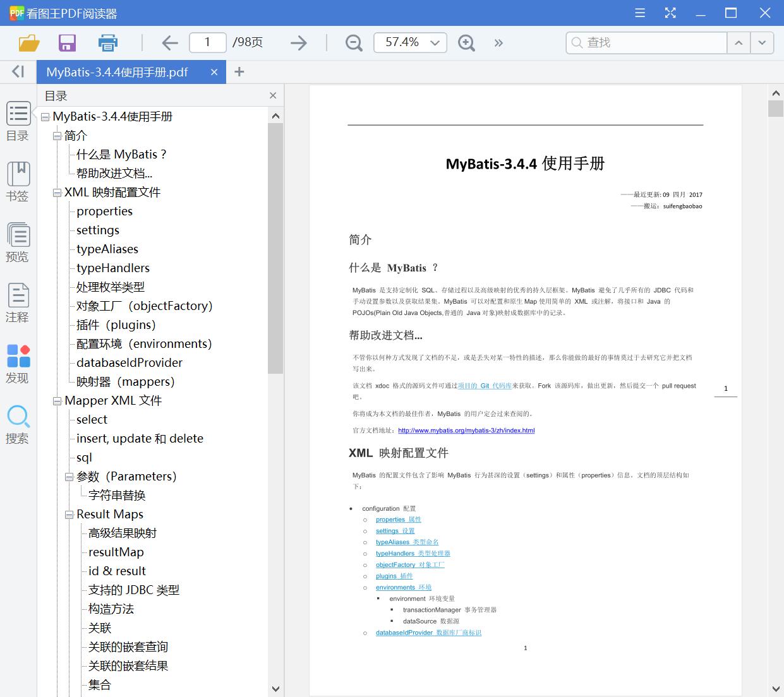Image resolution: width=784 pixels, height=697 pixels.
Task: Click outline panel scrollbar down arrow
Action: pos(275,689)
